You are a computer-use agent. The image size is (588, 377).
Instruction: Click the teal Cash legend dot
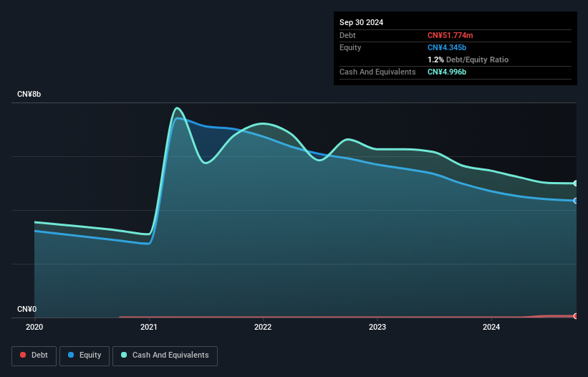coord(124,355)
